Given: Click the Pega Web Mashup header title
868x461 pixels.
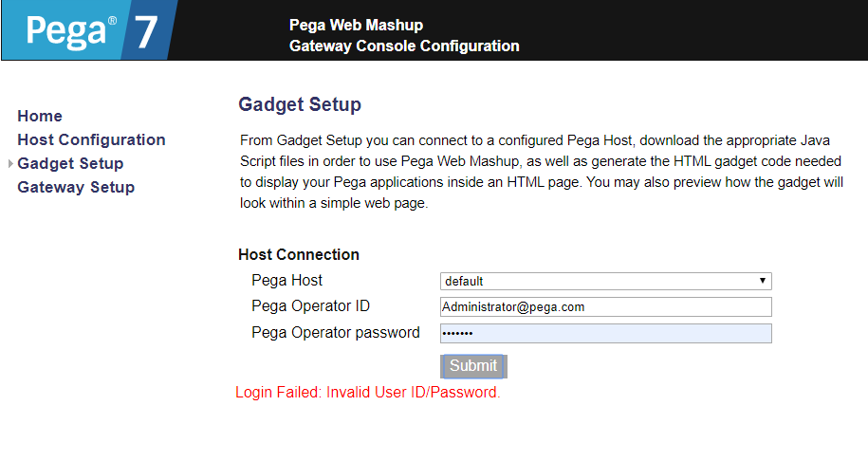Looking at the screenshot, I should [356, 25].
